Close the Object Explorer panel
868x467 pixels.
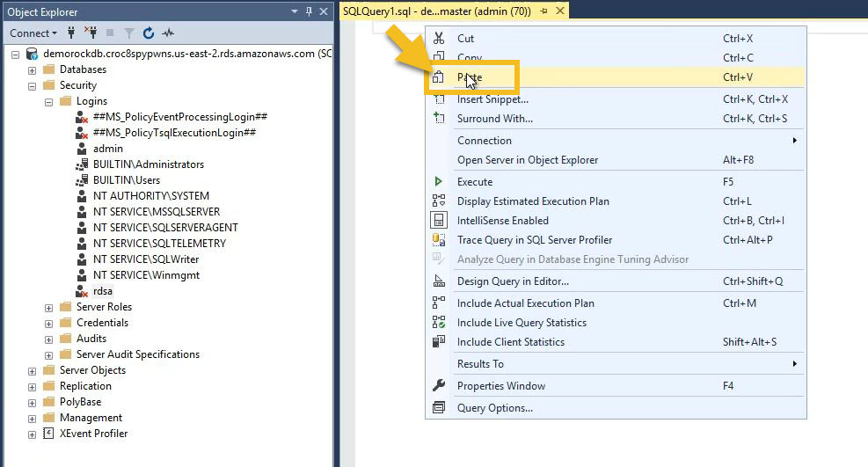pyautogui.click(x=324, y=11)
